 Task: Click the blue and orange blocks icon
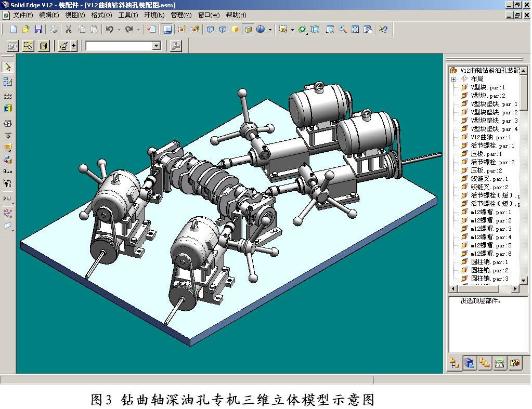point(8,160)
